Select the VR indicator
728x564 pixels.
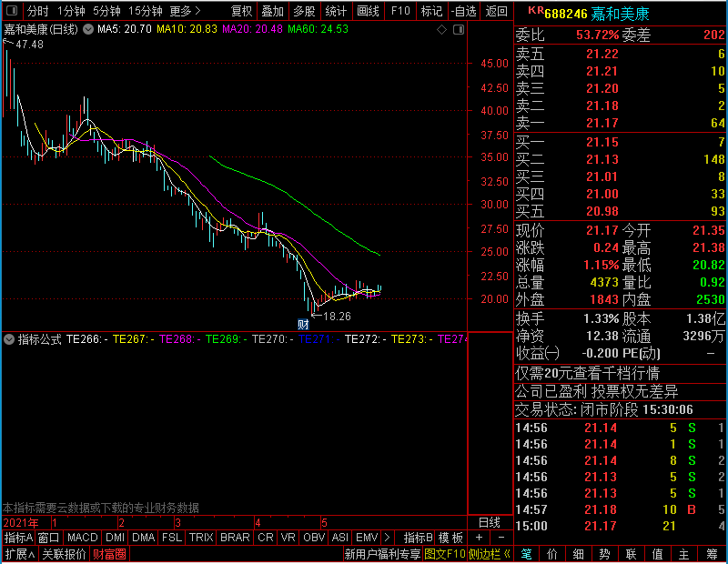tap(288, 538)
